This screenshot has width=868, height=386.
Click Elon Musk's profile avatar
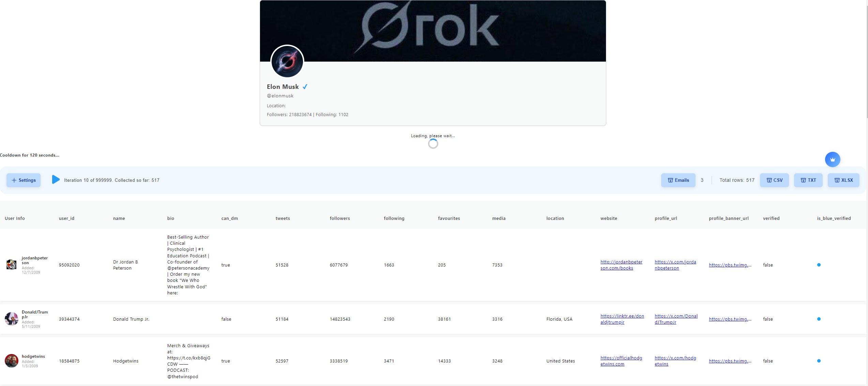click(287, 62)
